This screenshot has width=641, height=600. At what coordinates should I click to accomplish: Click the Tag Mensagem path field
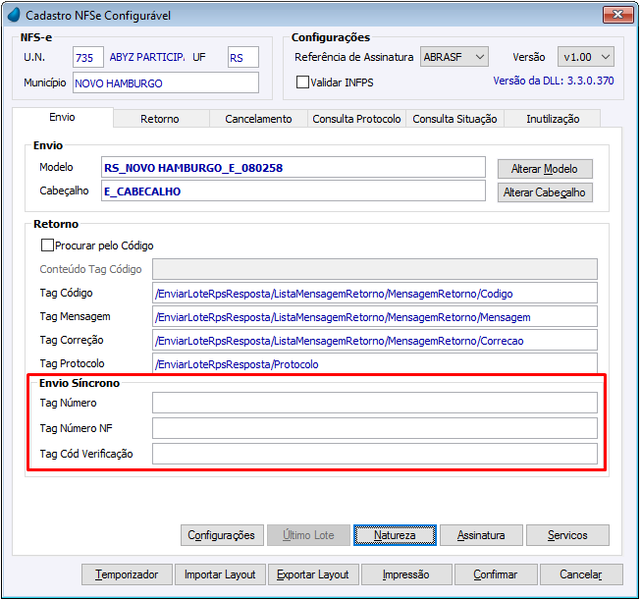coord(375,316)
